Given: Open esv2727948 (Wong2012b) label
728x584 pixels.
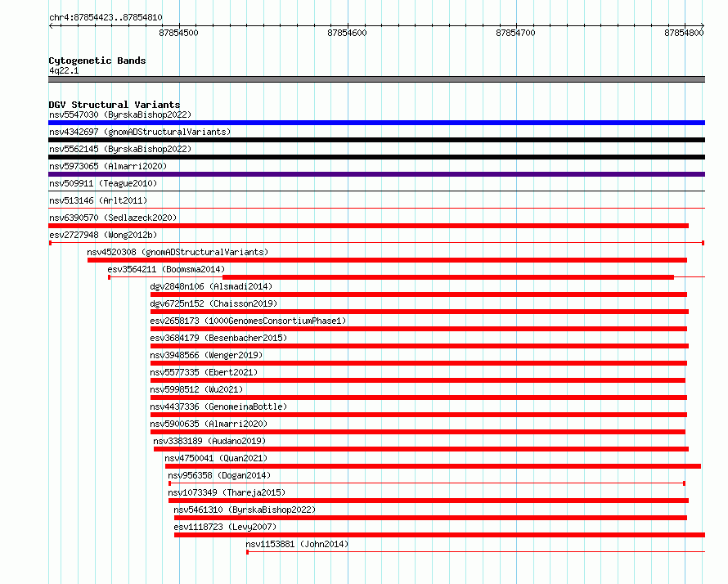Looking at the screenshot, I should coord(103,235).
